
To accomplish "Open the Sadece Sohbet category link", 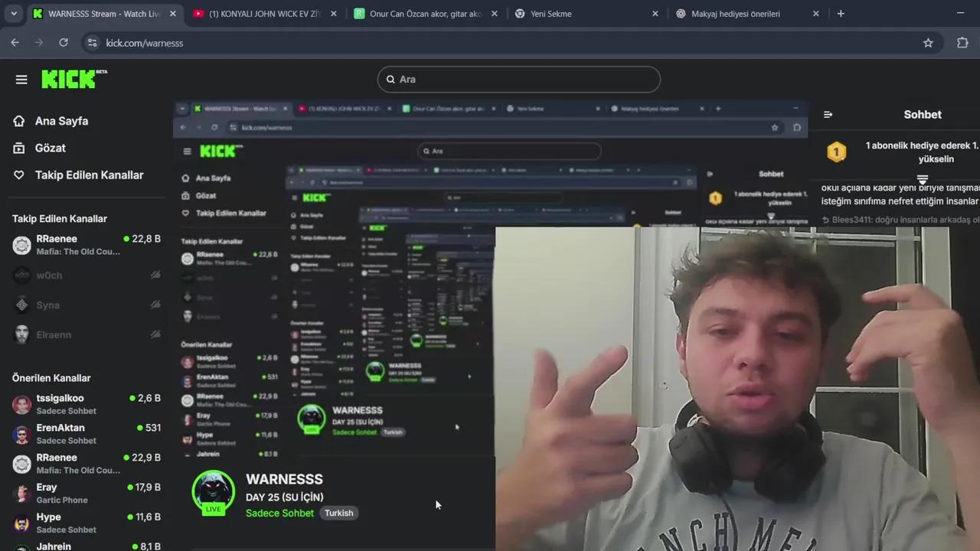I will [279, 513].
